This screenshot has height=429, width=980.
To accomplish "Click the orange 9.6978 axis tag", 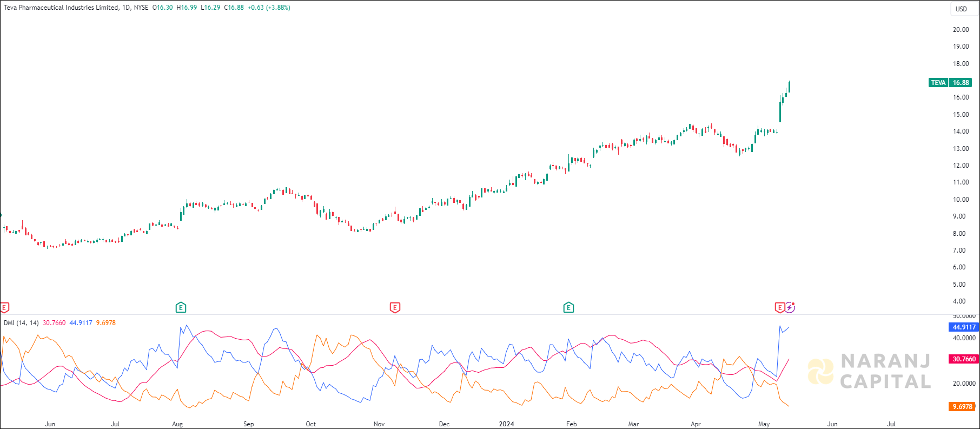I will (962, 406).
